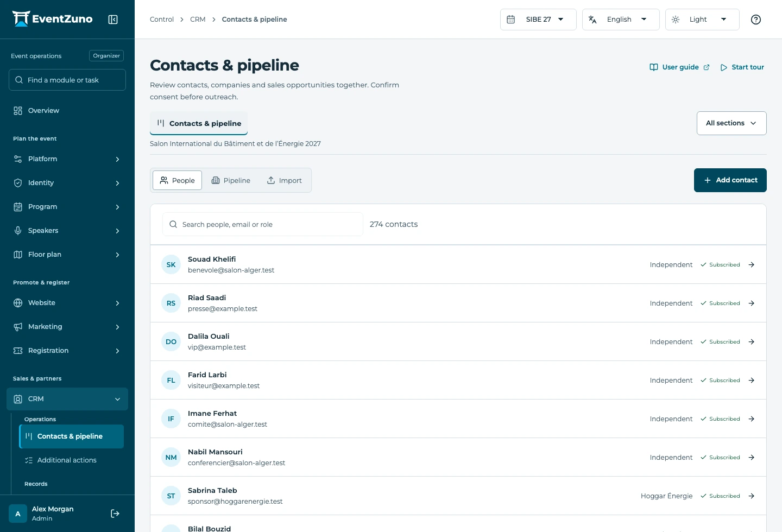Click email vip@example.test
Image resolution: width=782 pixels, height=532 pixels.
click(217, 347)
